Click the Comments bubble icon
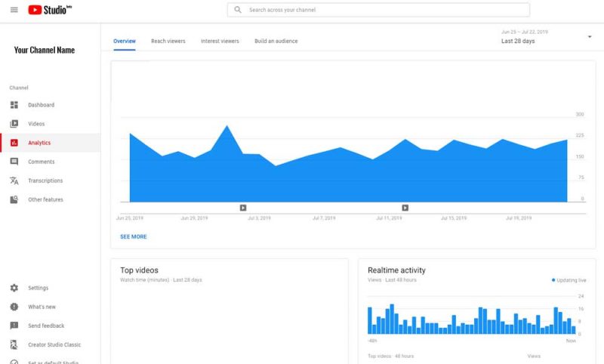Screen dimensions: 604x364 click(x=14, y=162)
